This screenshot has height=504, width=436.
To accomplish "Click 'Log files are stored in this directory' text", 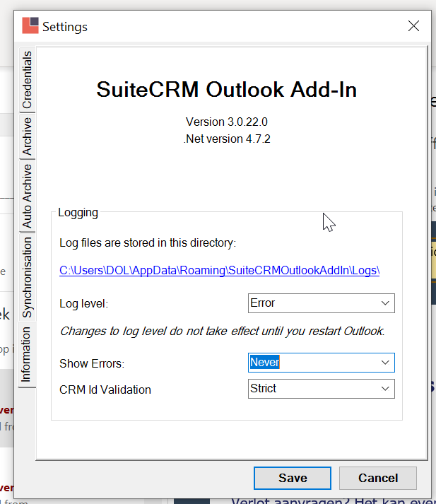I will pyautogui.click(x=148, y=243).
